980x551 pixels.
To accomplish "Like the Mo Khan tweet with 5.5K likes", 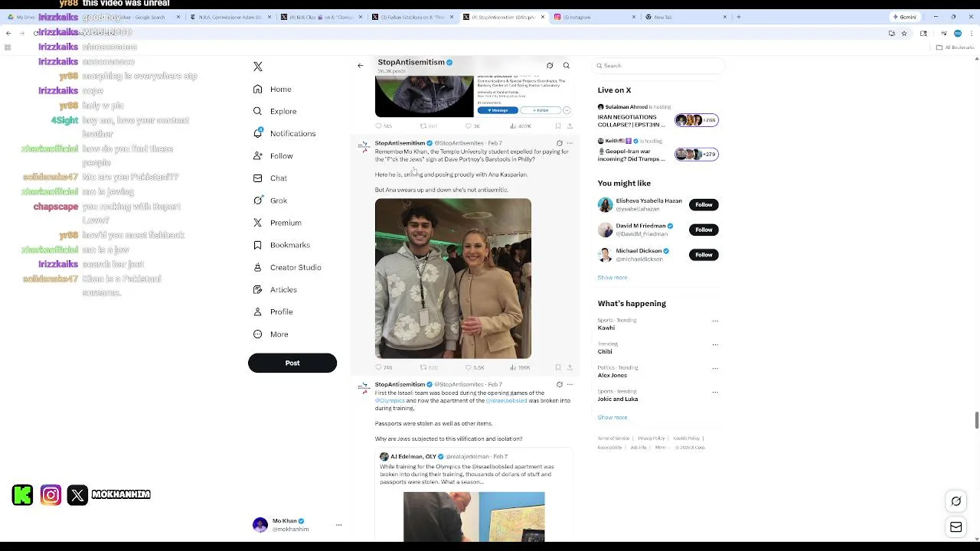I will [469, 367].
